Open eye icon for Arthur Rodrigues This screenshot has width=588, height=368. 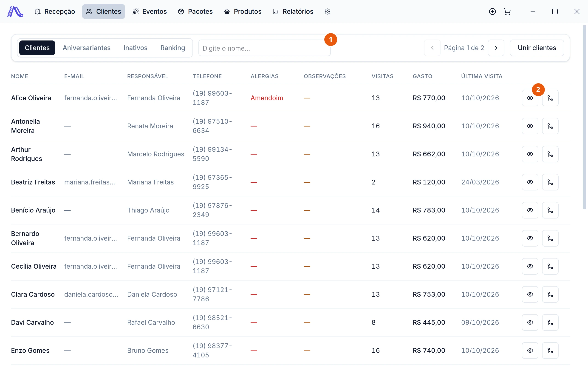pyautogui.click(x=530, y=154)
